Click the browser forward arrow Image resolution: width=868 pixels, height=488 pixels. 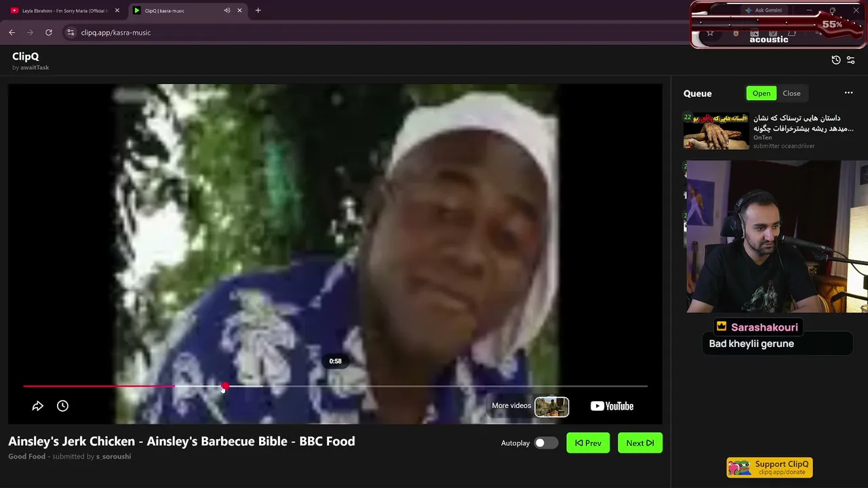pyautogui.click(x=30, y=33)
